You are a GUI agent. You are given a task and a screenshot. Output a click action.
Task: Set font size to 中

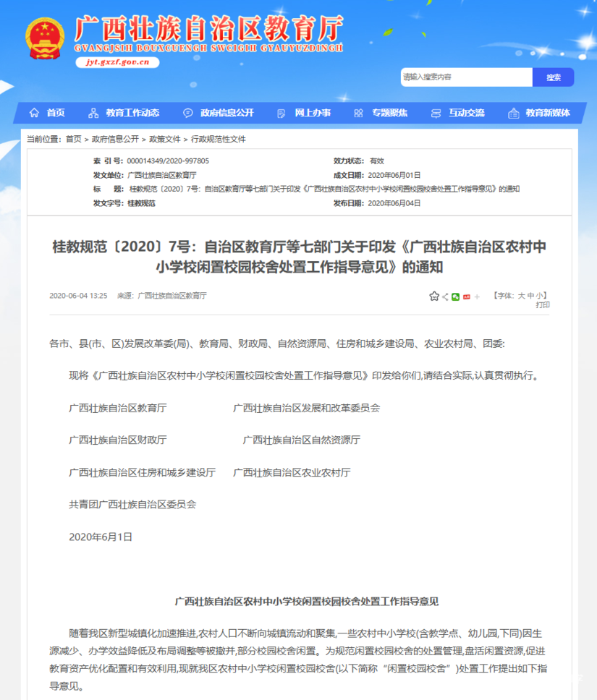[530, 296]
